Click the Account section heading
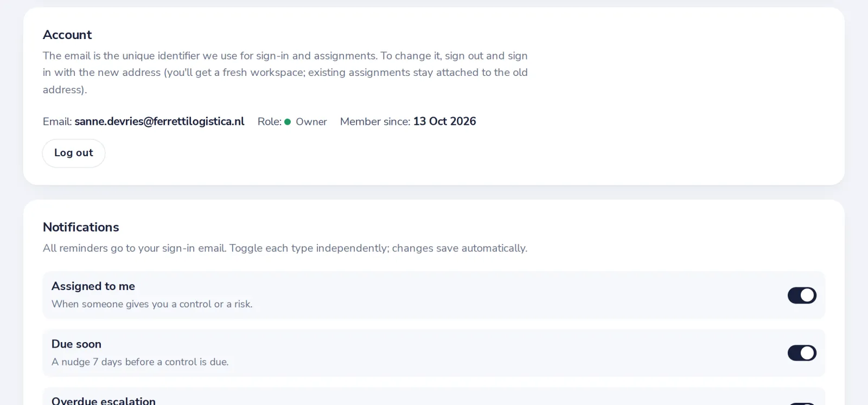This screenshot has height=405, width=868. pyautogui.click(x=67, y=35)
